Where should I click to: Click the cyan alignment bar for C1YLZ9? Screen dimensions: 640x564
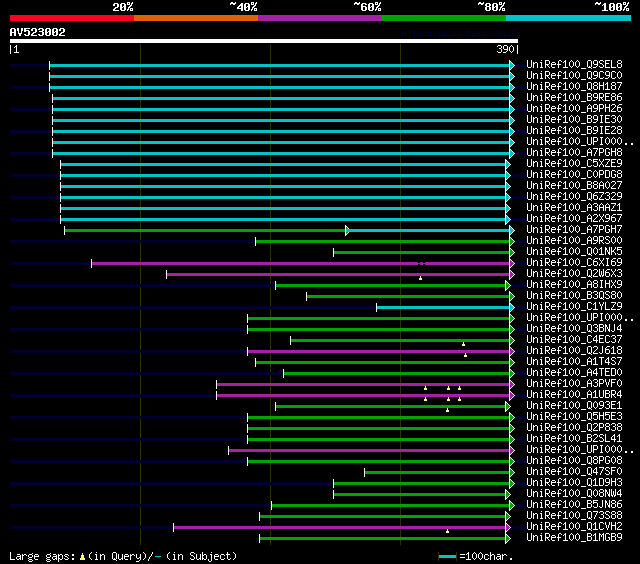pyautogui.click(x=443, y=308)
